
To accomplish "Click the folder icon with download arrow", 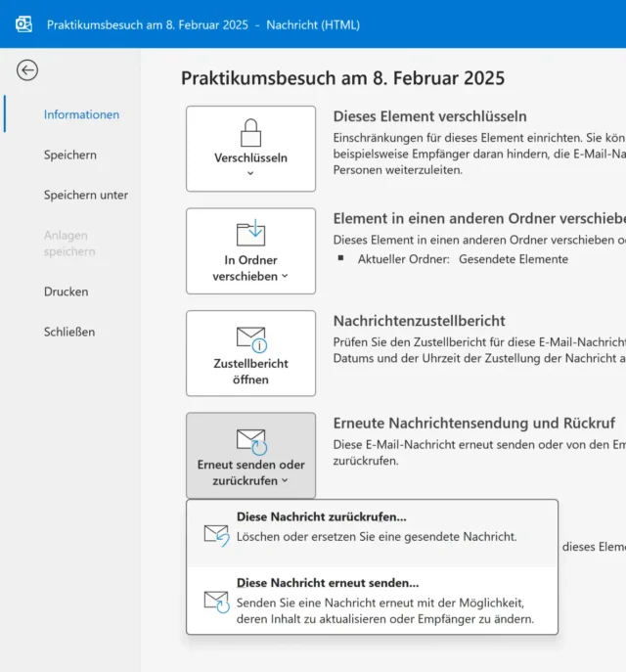I will [x=251, y=233].
